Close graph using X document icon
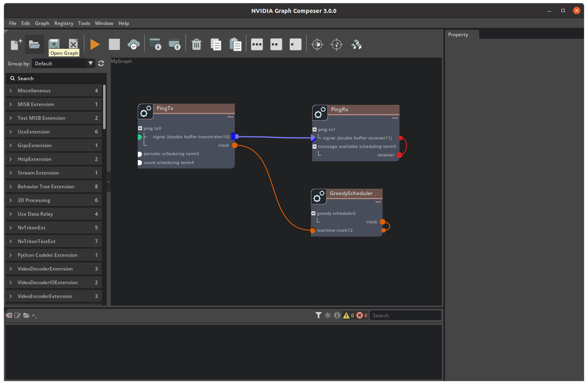This screenshot has width=588, height=385. [73, 44]
